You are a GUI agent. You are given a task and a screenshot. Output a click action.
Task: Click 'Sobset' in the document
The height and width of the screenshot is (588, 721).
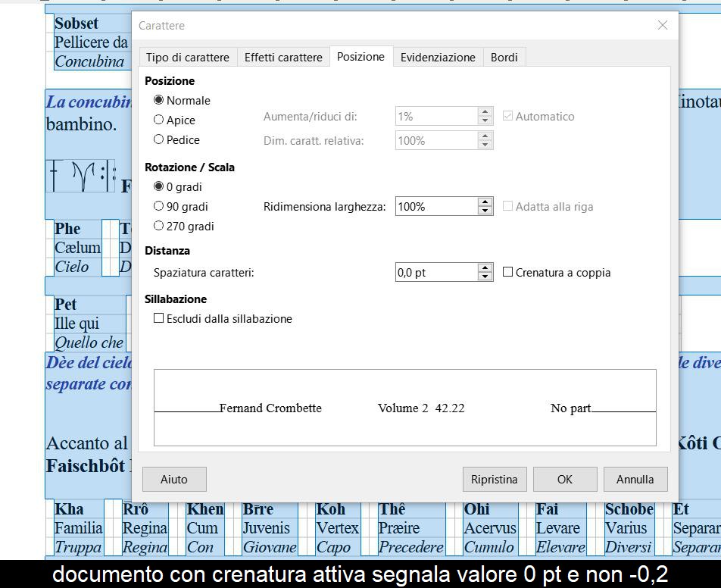[76, 23]
